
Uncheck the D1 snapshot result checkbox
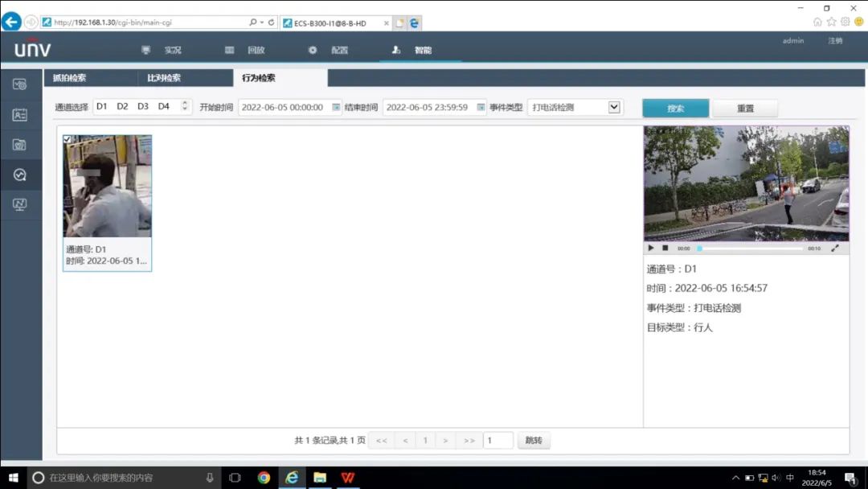point(68,139)
